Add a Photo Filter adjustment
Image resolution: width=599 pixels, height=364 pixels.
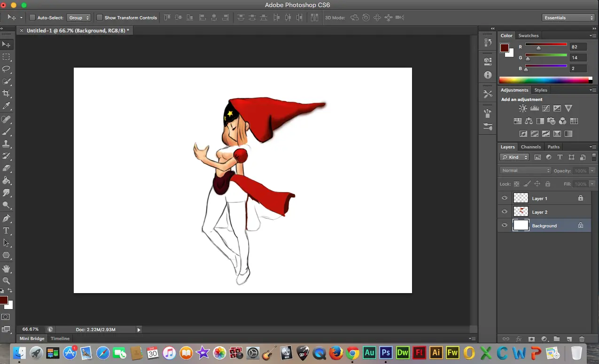(x=551, y=121)
